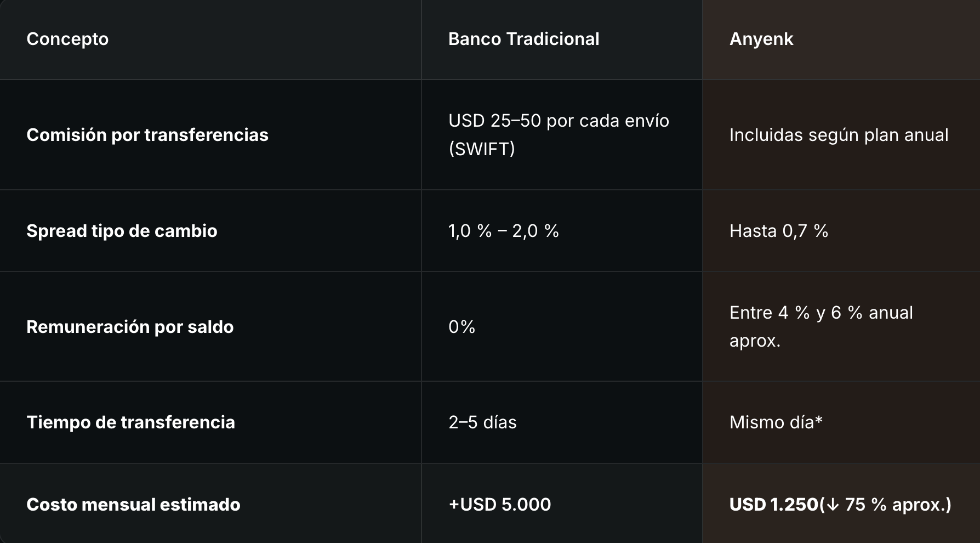The width and height of the screenshot is (980, 543).
Task: Select the Costo mensual estimado label
Action: pos(133,505)
